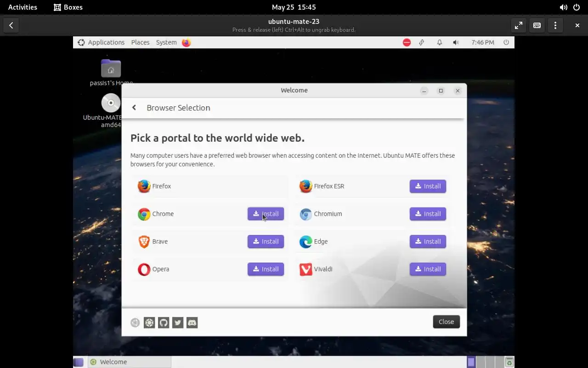Click the 7:46 PM clock in MATE panel

483,42
